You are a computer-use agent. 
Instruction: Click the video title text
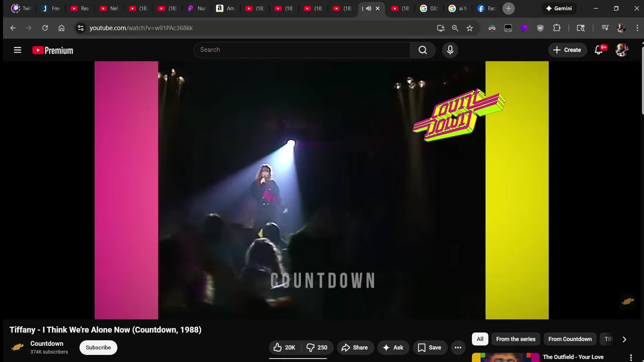[105, 330]
